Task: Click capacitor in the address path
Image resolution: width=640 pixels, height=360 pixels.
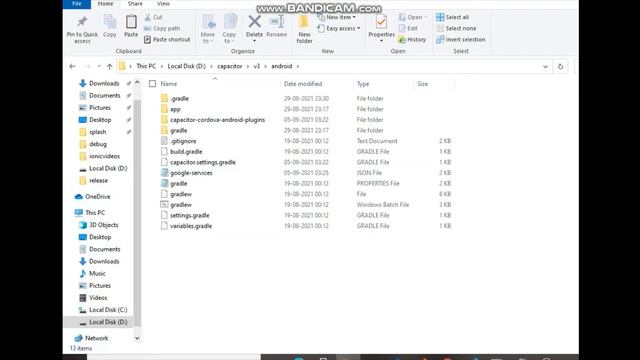Action: click(230, 66)
